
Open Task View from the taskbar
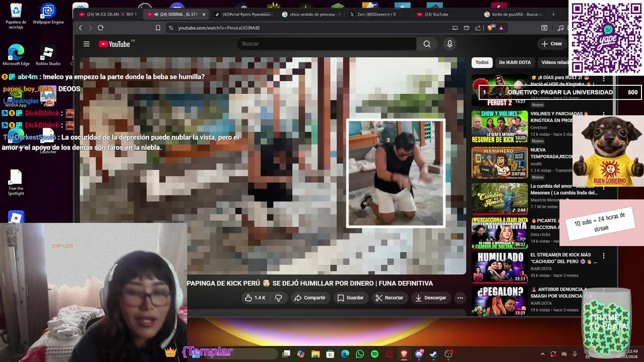(x=286, y=354)
